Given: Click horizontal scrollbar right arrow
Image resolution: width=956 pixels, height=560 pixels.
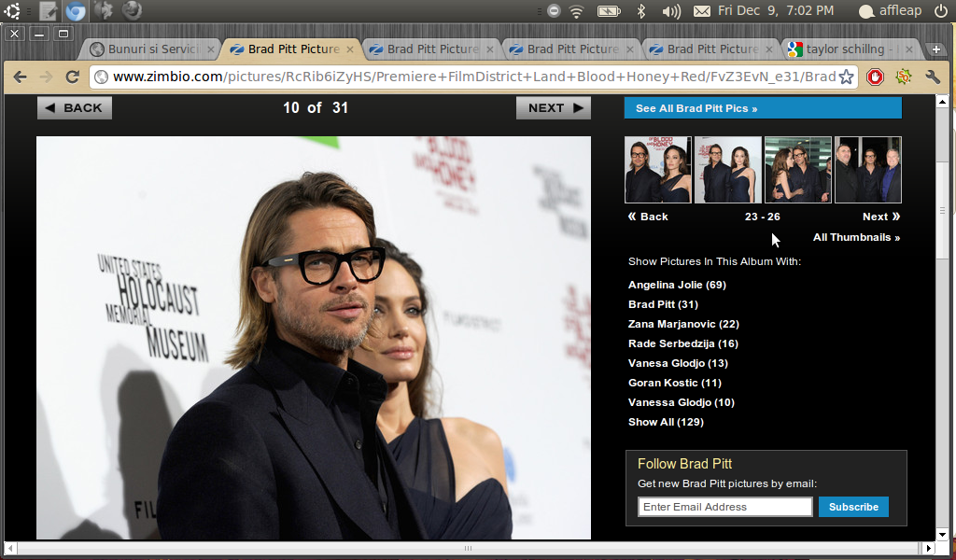Looking at the screenshot, I should [929, 548].
